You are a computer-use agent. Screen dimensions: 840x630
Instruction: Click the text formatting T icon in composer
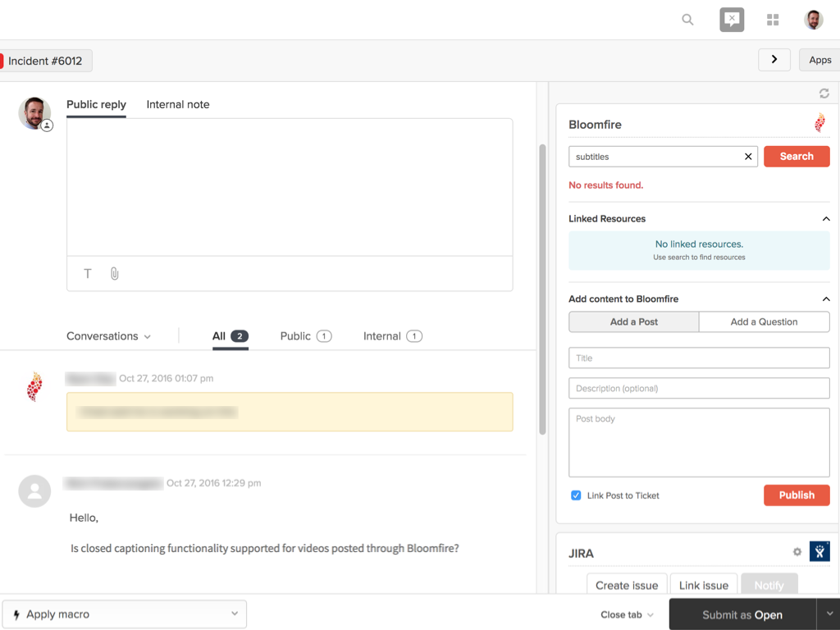point(87,273)
